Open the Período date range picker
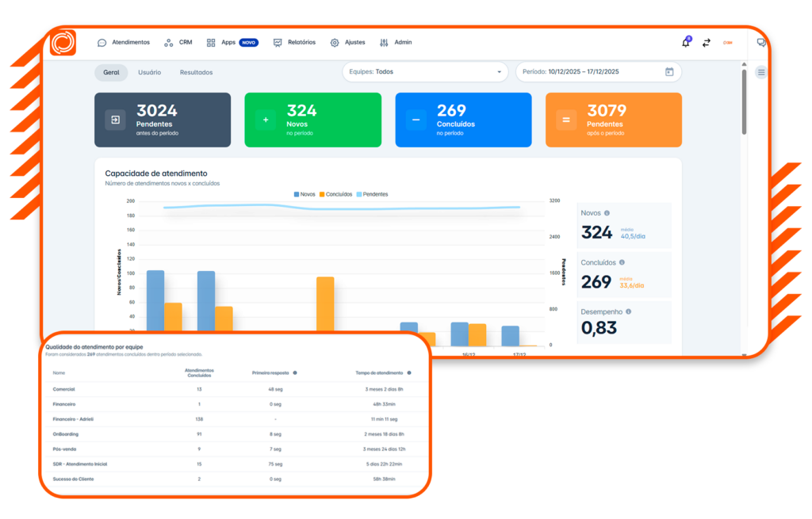This screenshot has height=519, width=812. pyautogui.click(x=591, y=72)
